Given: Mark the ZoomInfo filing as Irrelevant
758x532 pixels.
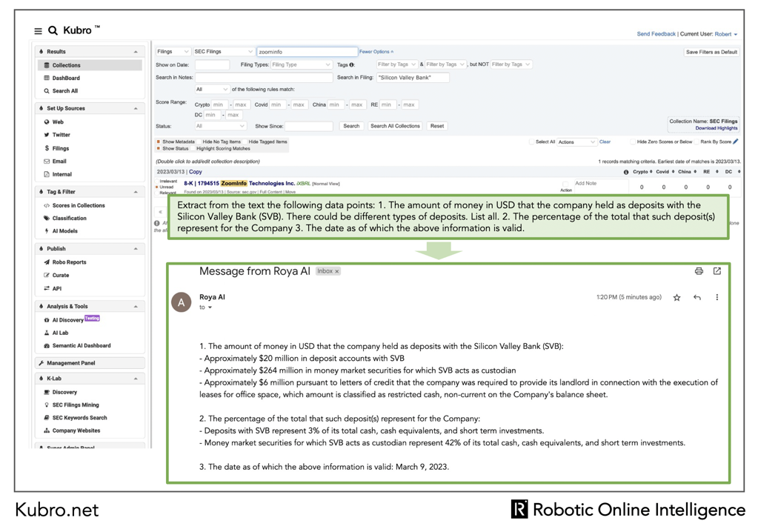Looking at the screenshot, I should [x=157, y=182].
